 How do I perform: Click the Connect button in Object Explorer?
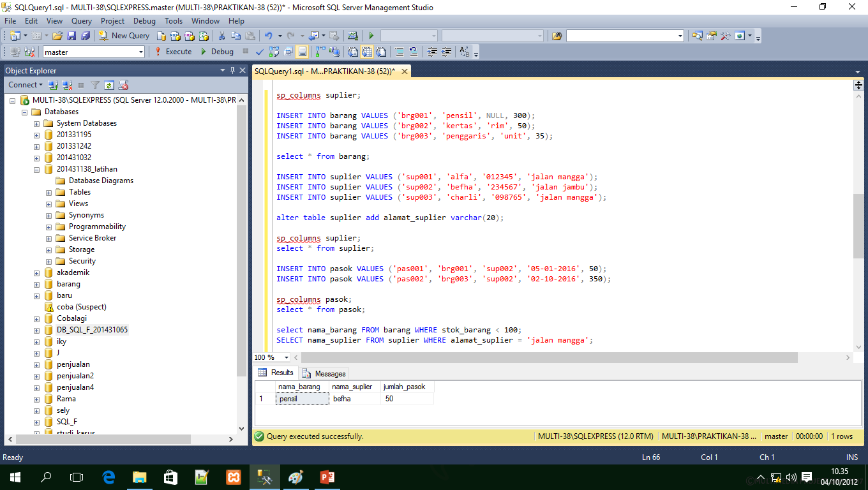23,85
